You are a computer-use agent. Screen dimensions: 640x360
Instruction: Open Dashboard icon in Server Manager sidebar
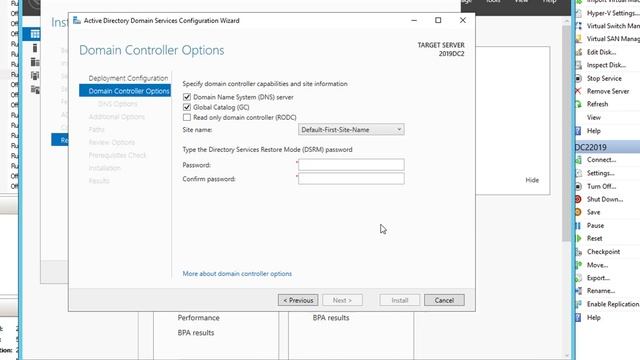pyautogui.click(x=35, y=34)
